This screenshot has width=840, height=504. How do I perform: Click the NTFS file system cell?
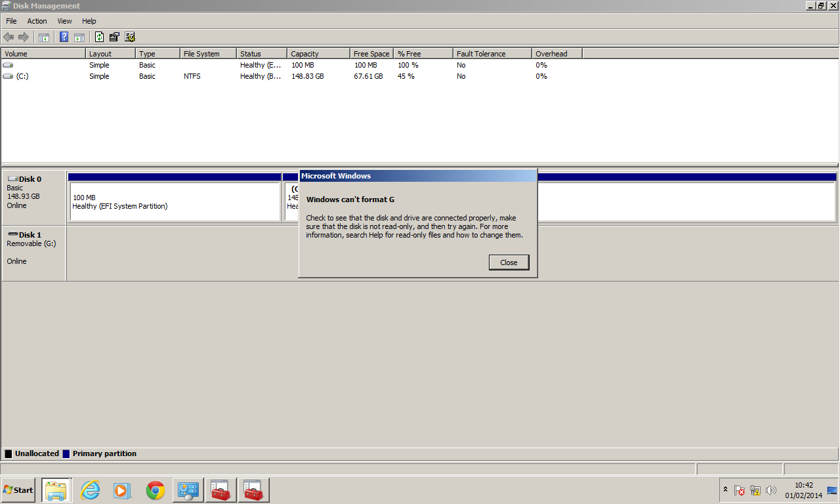pos(192,76)
